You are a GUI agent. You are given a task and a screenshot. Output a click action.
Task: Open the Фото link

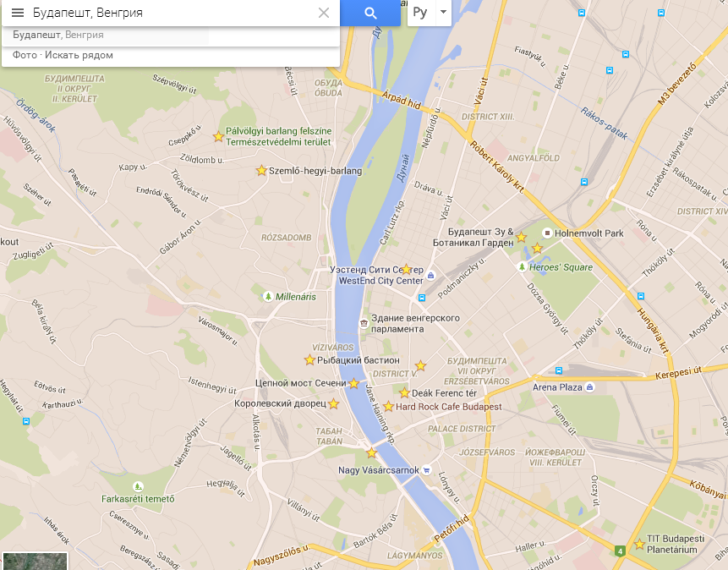tap(25, 55)
